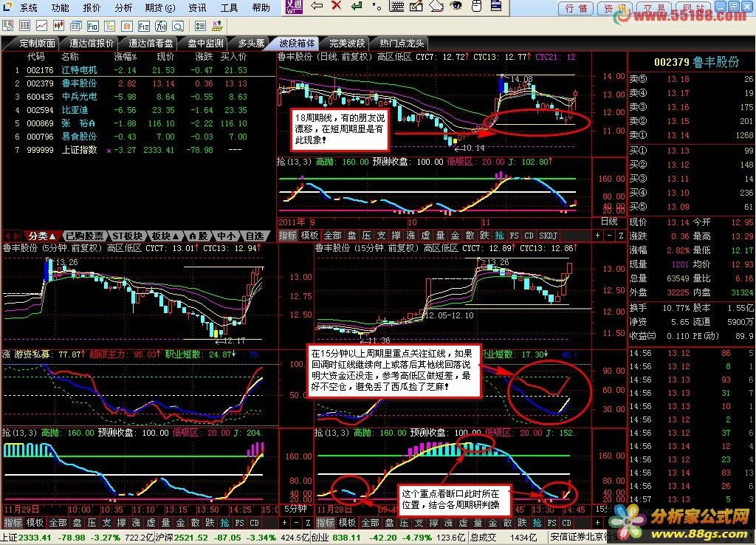Click the green return arrow icon

click(357, 6)
